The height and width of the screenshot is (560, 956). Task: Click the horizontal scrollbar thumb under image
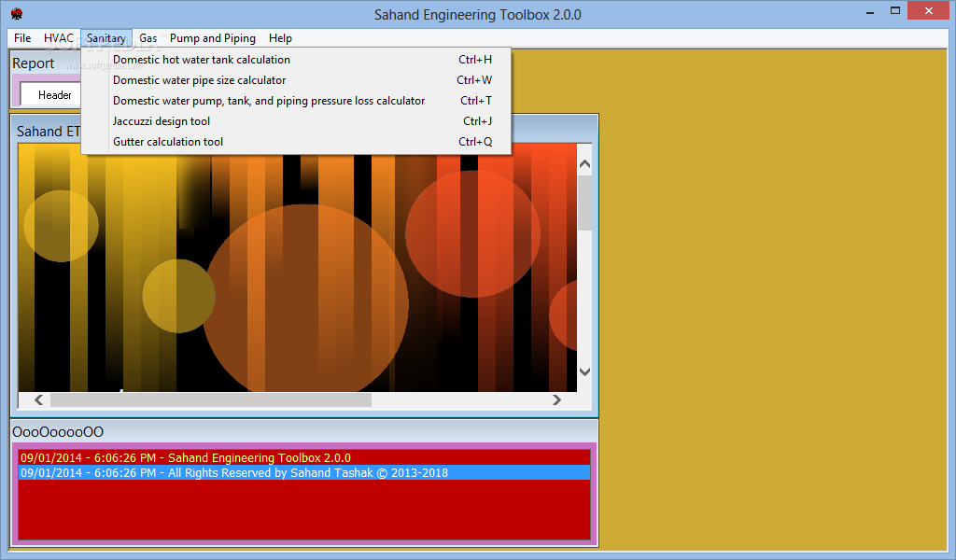tap(211, 399)
